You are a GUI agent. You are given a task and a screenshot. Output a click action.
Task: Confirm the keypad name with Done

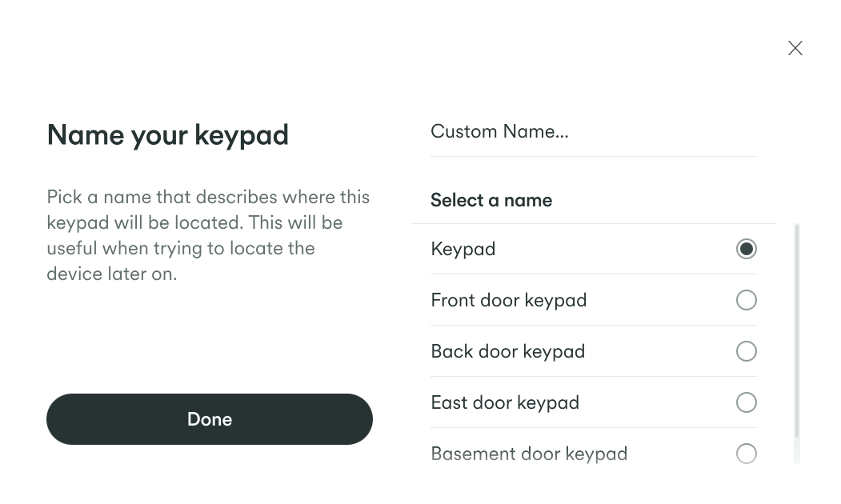[209, 419]
